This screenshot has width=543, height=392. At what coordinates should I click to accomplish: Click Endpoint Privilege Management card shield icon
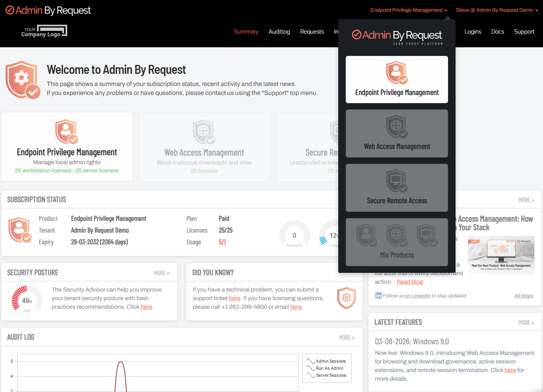pyautogui.click(x=66, y=132)
